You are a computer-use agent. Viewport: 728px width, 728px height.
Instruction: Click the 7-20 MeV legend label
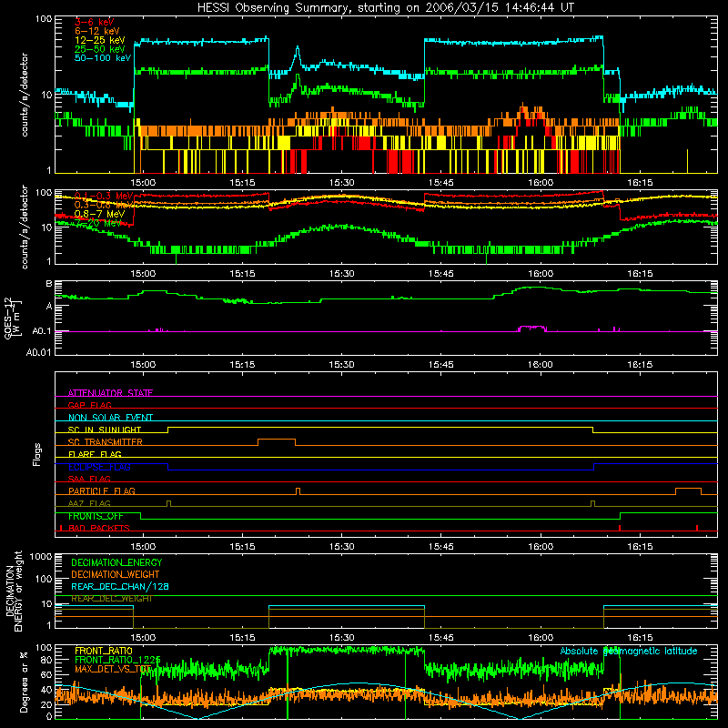coord(98,223)
